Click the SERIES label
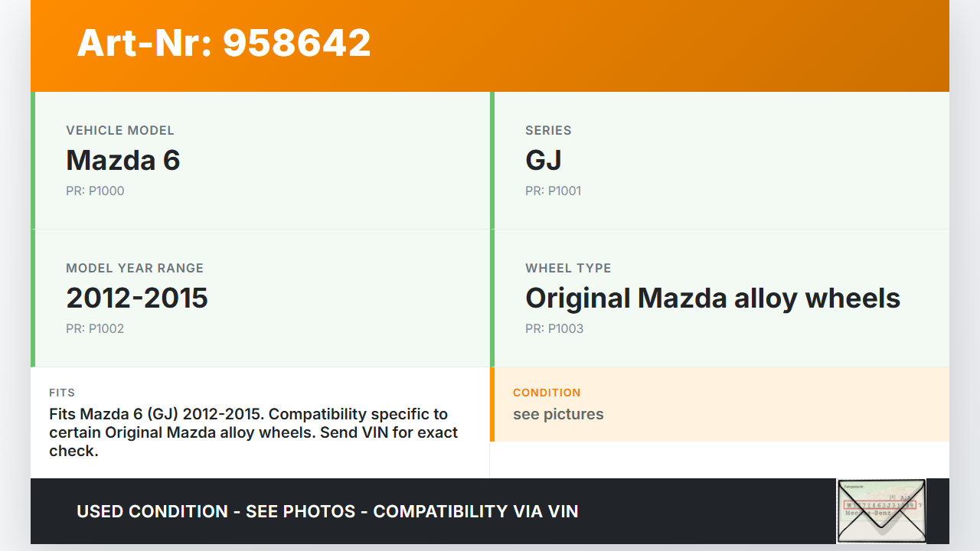The height and width of the screenshot is (551, 980). tap(548, 130)
